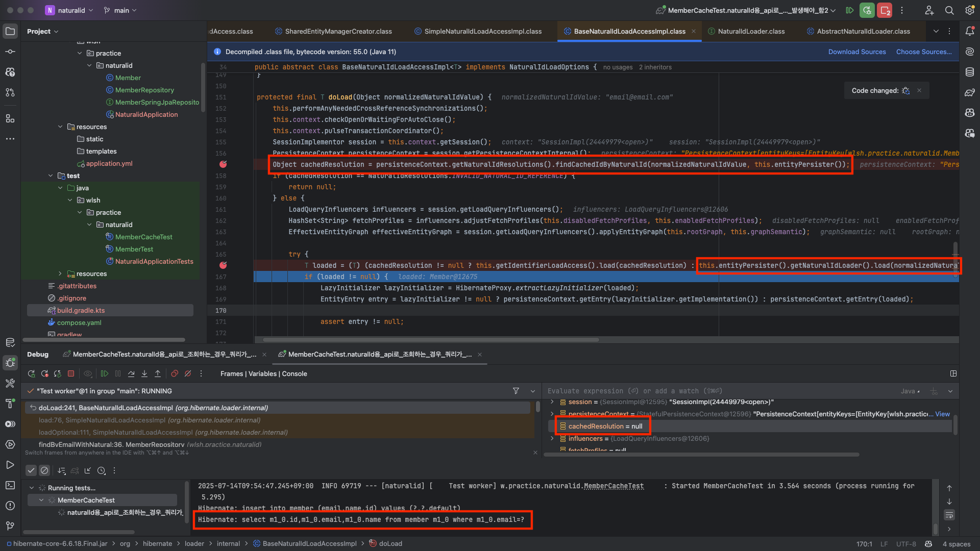
Task: Open the main branch dropdown
Action: point(120,10)
